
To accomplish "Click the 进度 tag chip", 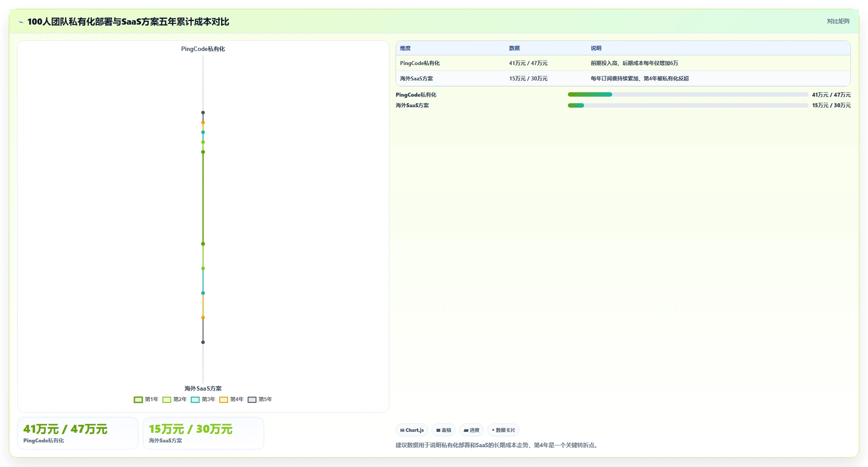I will pos(472,430).
